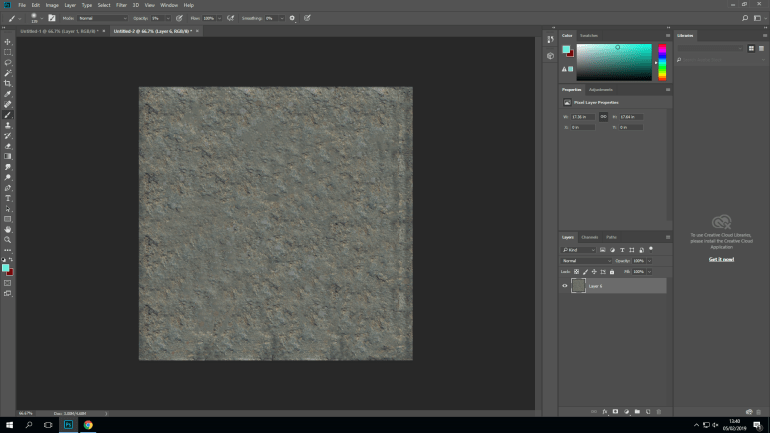Click the Get it now! link

point(721,259)
